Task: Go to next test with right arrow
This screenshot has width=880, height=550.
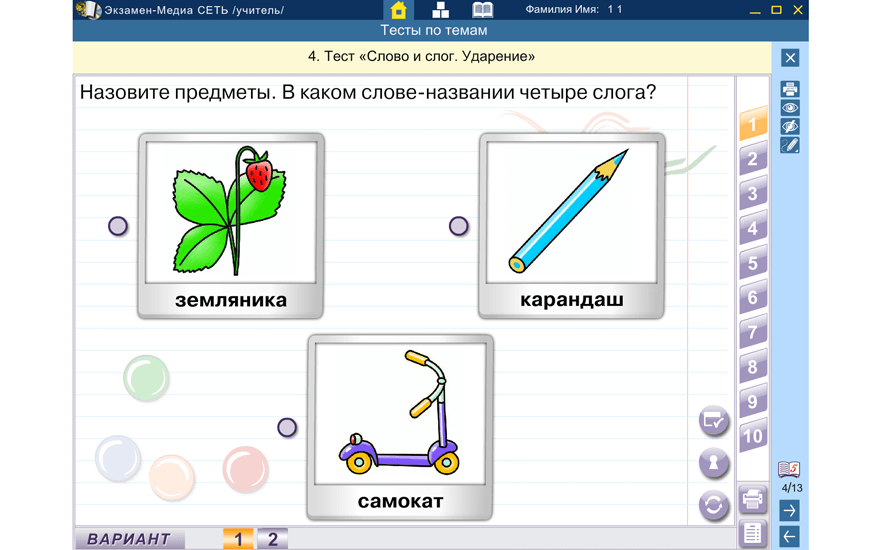Action: click(789, 511)
